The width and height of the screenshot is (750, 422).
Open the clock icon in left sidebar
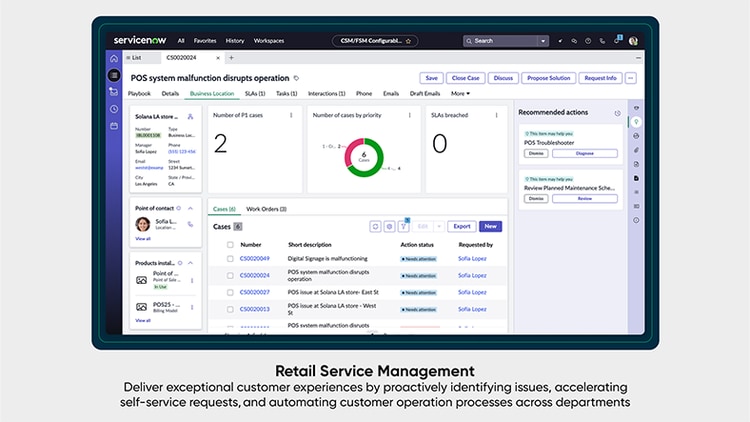[x=114, y=109]
